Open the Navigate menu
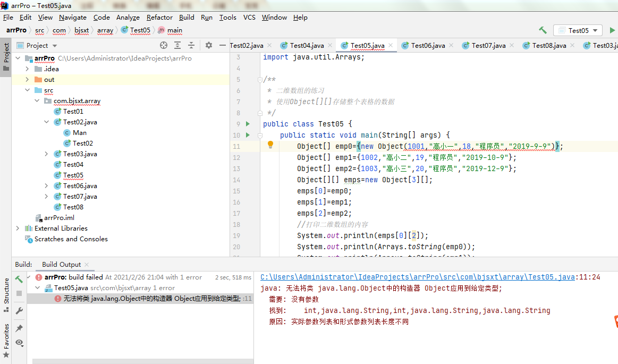Image resolution: width=618 pixels, height=364 pixels. (72, 18)
